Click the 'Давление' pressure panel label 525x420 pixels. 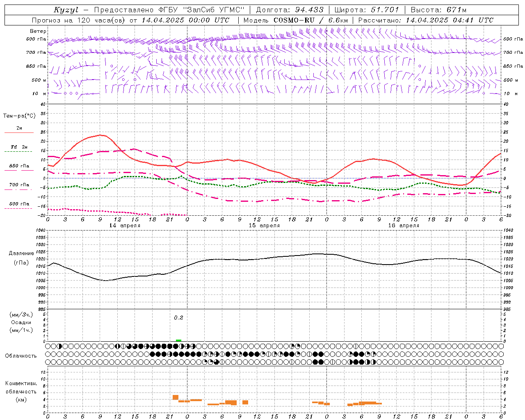(21, 253)
